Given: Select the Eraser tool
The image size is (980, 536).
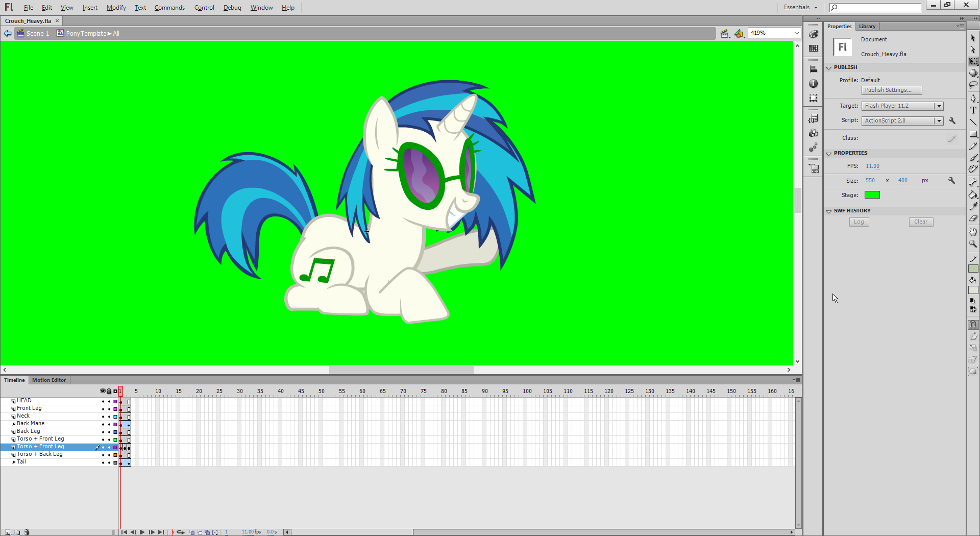Looking at the screenshot, I should point(973,218).
